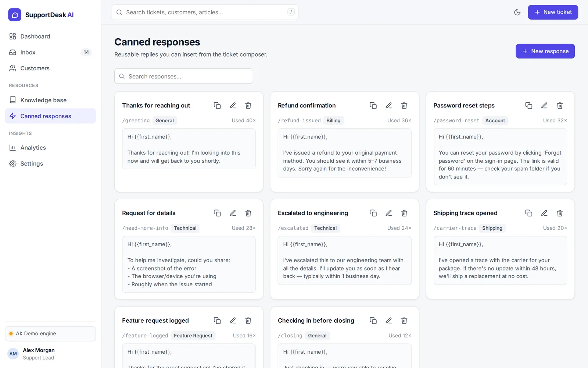Delete the 'Shipping trace opened' response
588x368 pixels.
(559, 213)
